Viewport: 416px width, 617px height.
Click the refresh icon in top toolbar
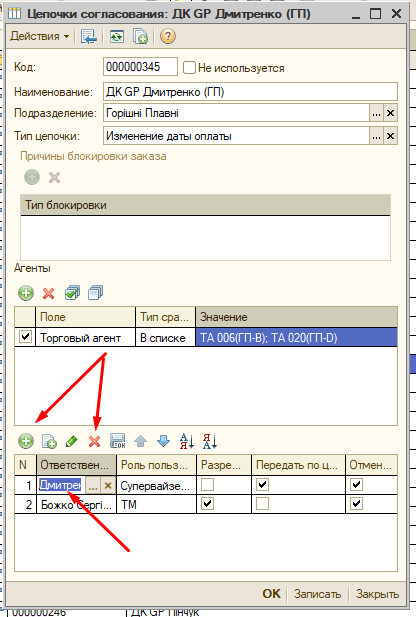coord(116,37)
